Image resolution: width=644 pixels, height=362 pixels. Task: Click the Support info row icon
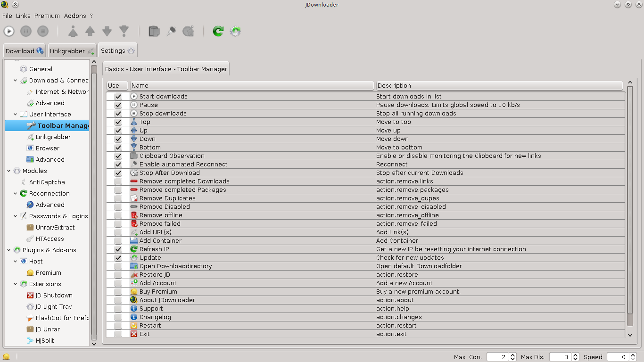pyautogui.click(x=134, y=309)
